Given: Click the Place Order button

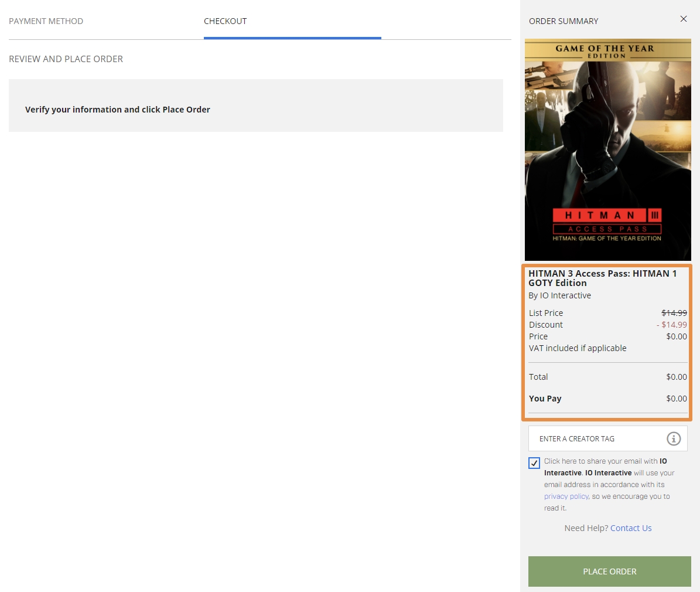Looking at the screenshot, I should (609, 571).
